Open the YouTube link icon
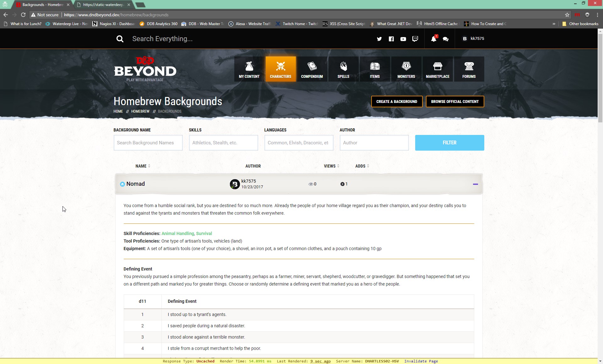 pyautogui.click(x=403, y=39)
